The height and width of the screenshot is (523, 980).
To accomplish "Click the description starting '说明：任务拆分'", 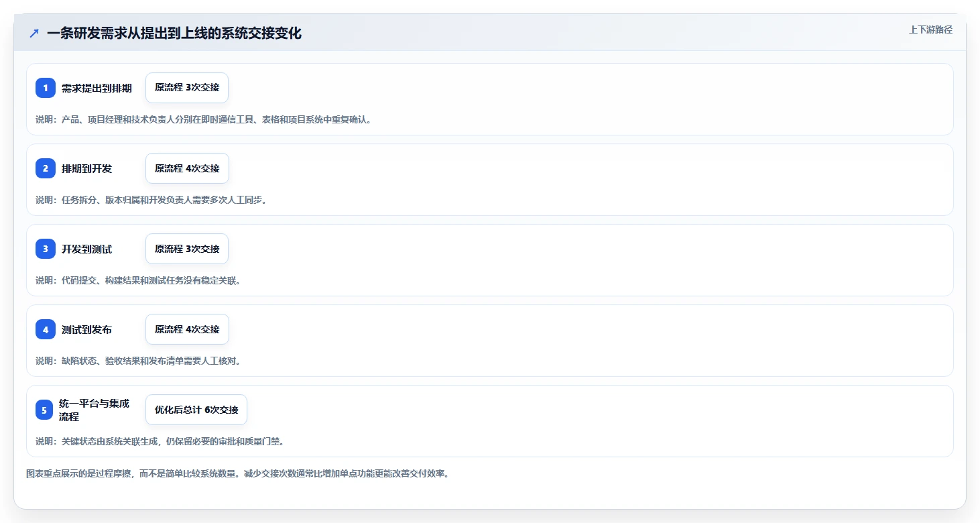I will point(151,200).
